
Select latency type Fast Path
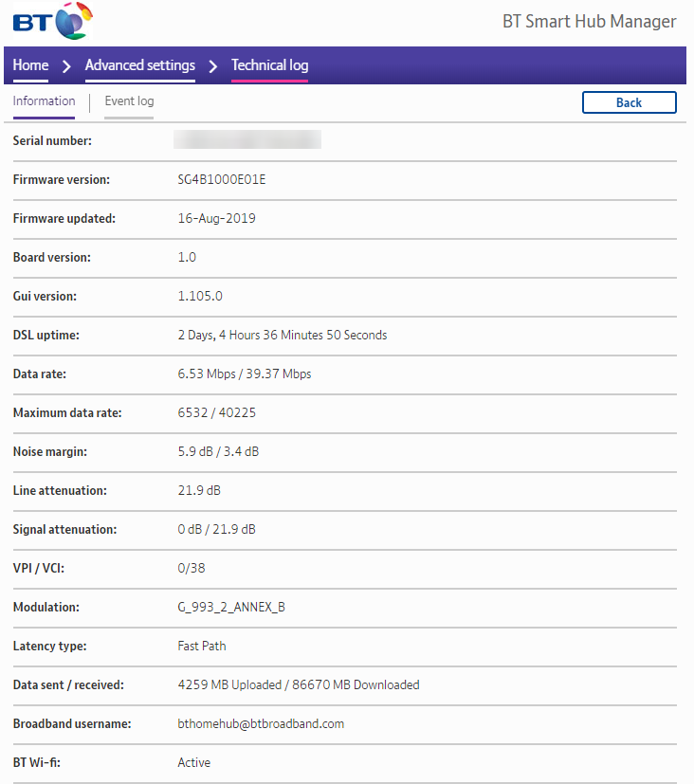tap(202, 646)
